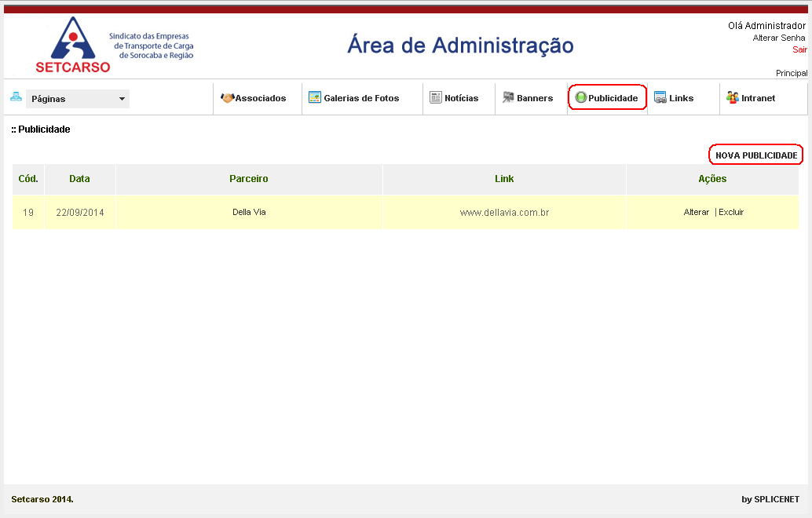
Task: Click the NOVA PUBLICIDADE button
Action: click(x=756, y=155)
